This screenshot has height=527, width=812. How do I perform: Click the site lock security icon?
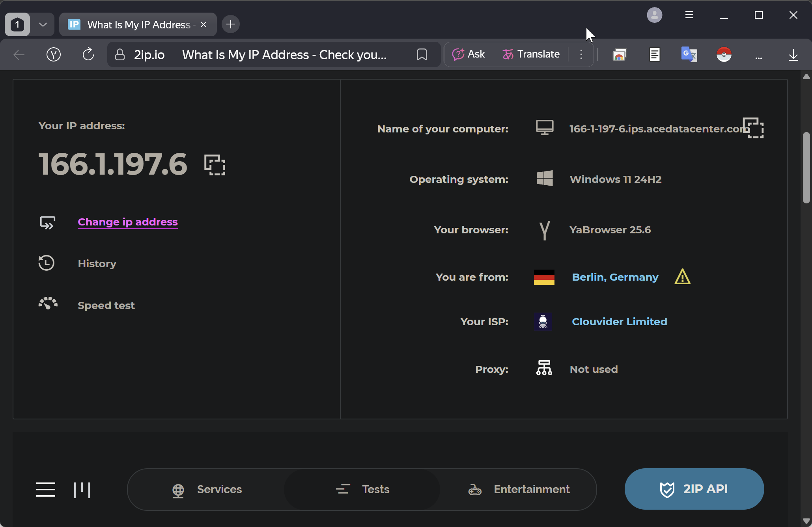(119, 54)
